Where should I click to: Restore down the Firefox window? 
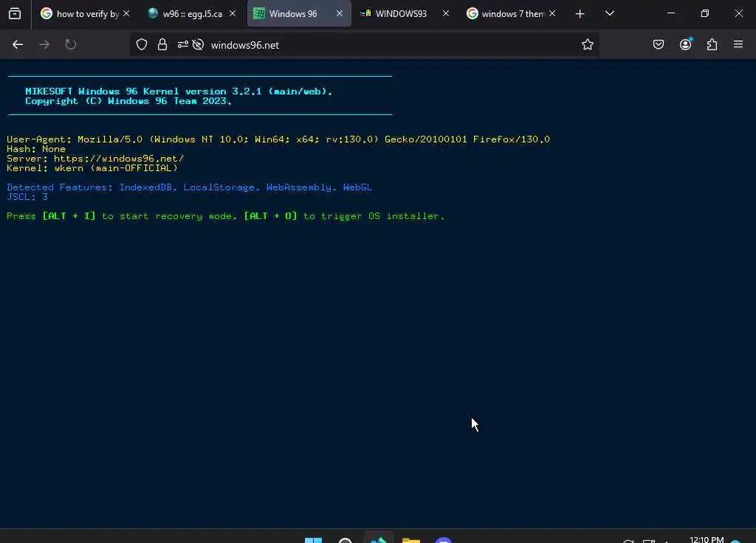click(x=704, y=13)
